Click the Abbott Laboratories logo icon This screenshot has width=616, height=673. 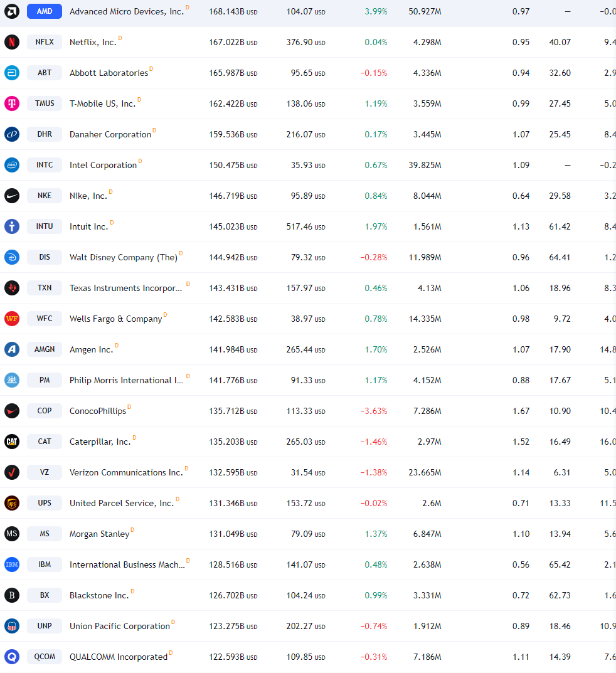pos(12,73)
